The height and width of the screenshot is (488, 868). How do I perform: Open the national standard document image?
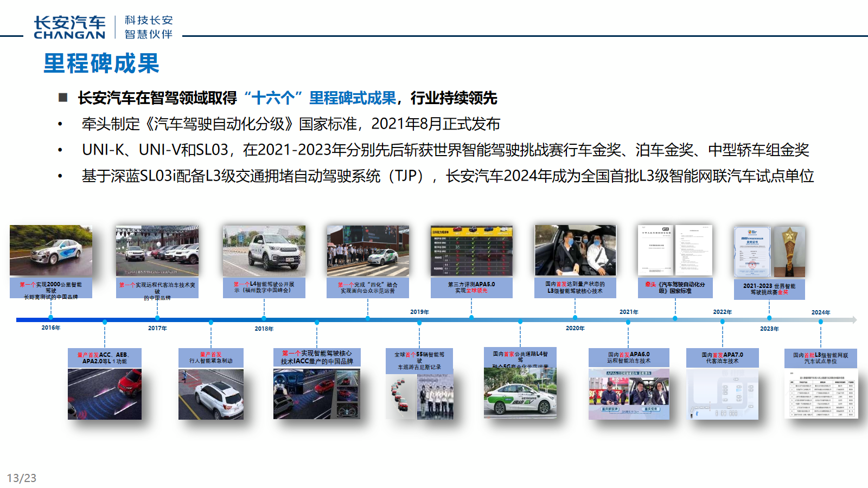pos(675,251)
